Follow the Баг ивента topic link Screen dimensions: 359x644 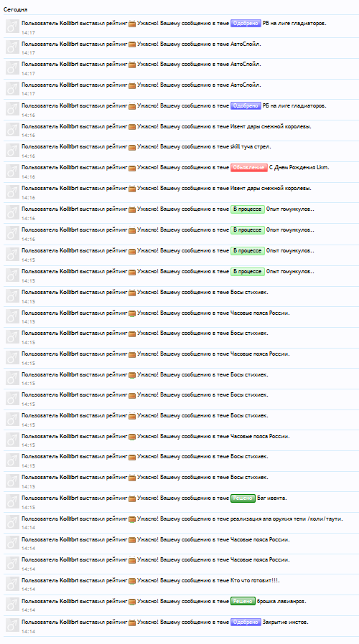point(272,498)
